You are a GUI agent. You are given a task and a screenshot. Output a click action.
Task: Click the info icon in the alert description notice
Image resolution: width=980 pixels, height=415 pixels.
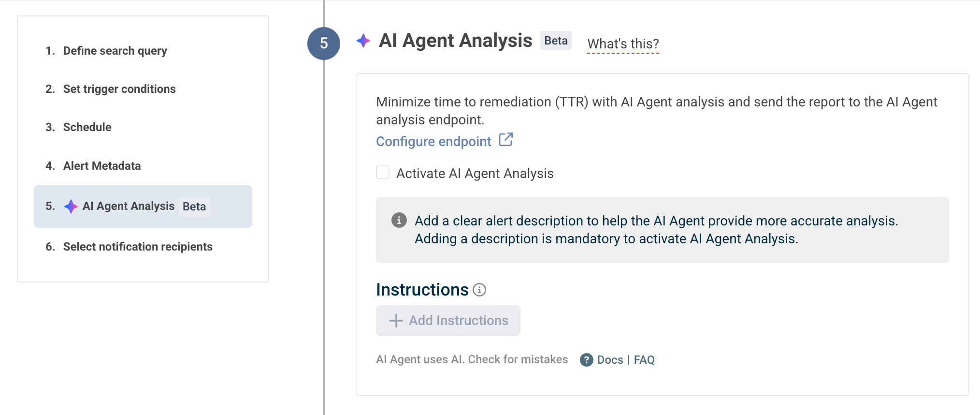tap(399, 221)
